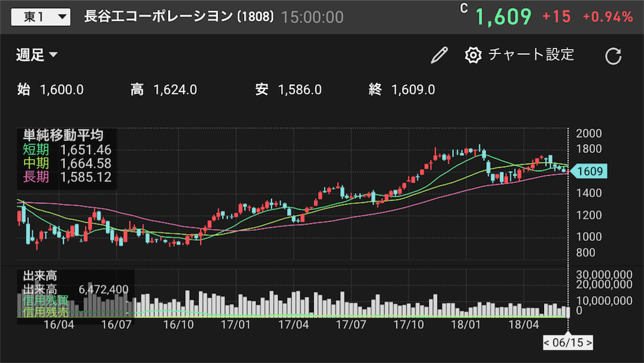
Task: Click the 2000 price axis label
Action: pos(589,133)
